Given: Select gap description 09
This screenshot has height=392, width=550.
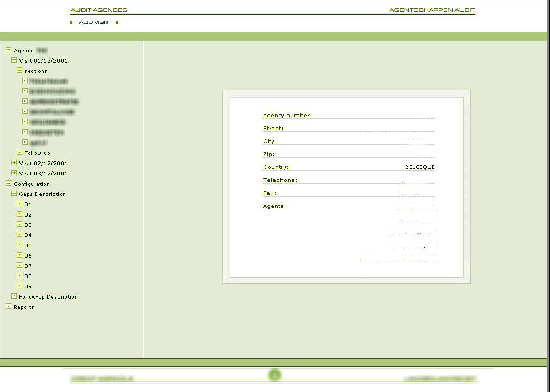Looking at the screenshot, I should [28, 286].
